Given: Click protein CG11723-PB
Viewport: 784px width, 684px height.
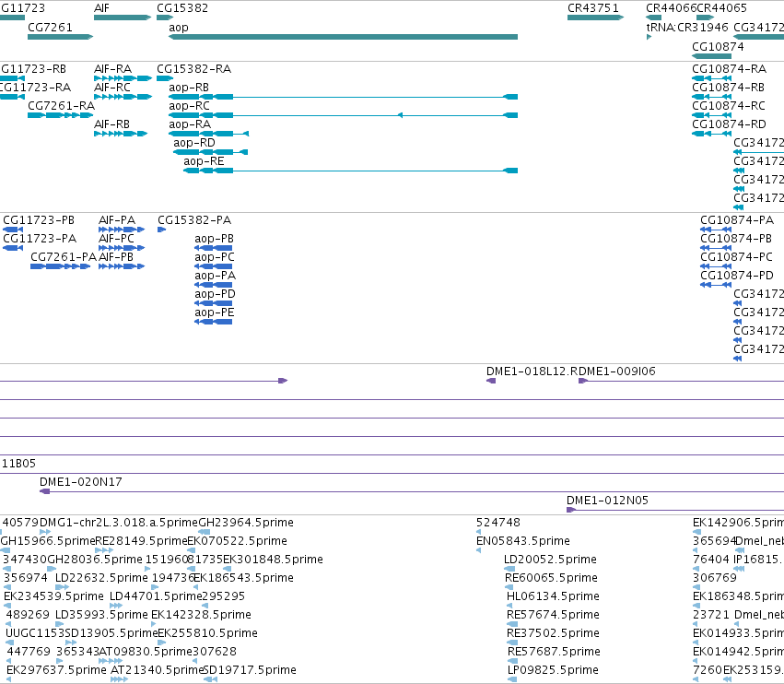Looking at the screenshot, I should [13, 230].
